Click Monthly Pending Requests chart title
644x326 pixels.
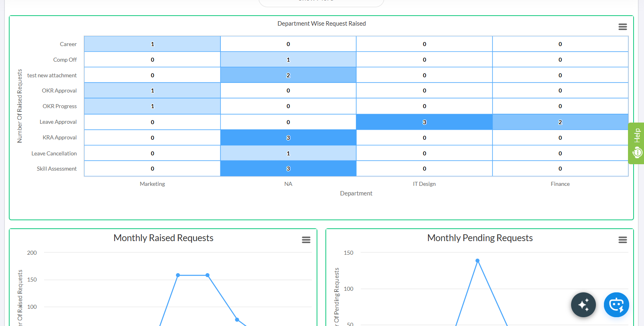[480, 238]
